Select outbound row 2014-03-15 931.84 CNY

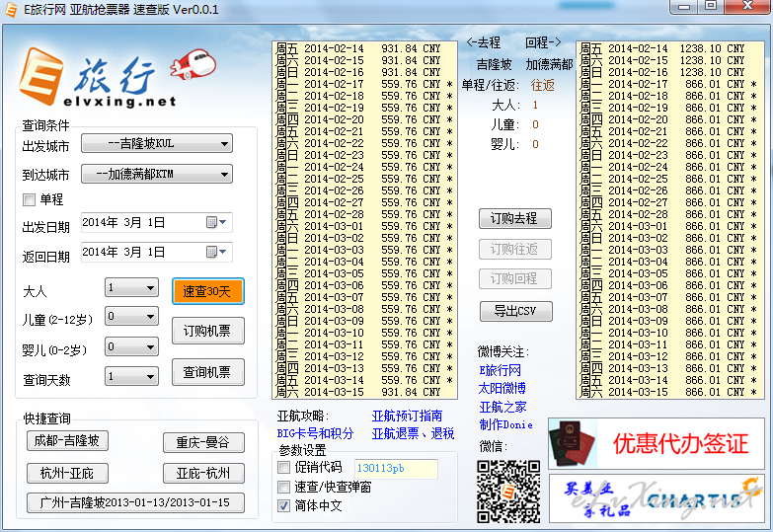coord(364,392)
